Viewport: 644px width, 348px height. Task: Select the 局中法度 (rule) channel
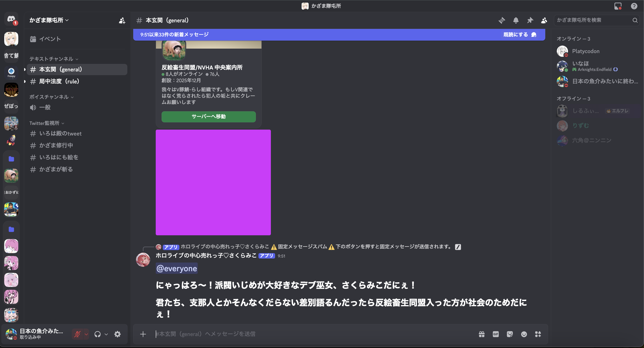pos(59,81)
